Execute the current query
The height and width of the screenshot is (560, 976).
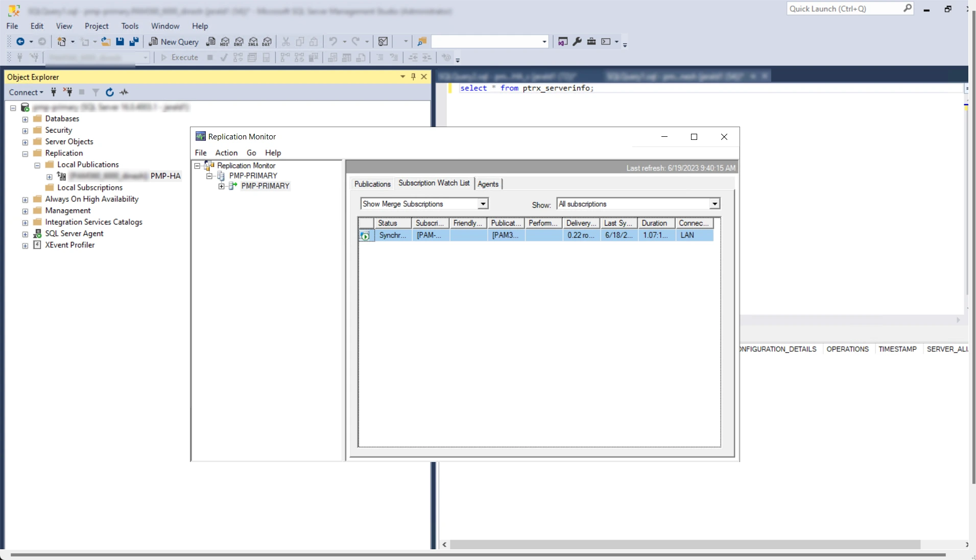(179, 58)
